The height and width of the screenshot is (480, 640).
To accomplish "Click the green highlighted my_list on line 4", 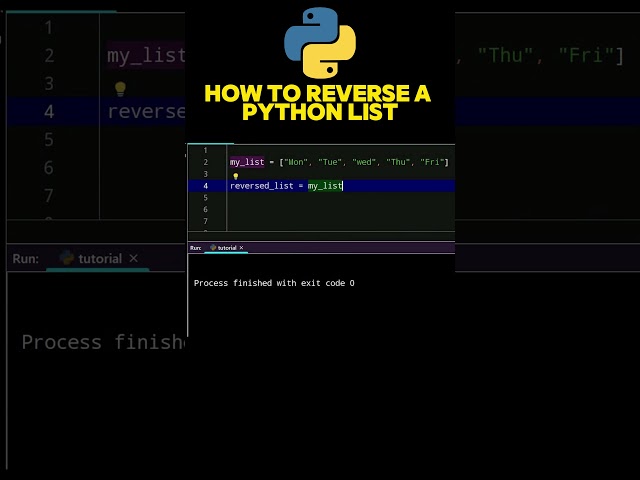I will 325,186.
